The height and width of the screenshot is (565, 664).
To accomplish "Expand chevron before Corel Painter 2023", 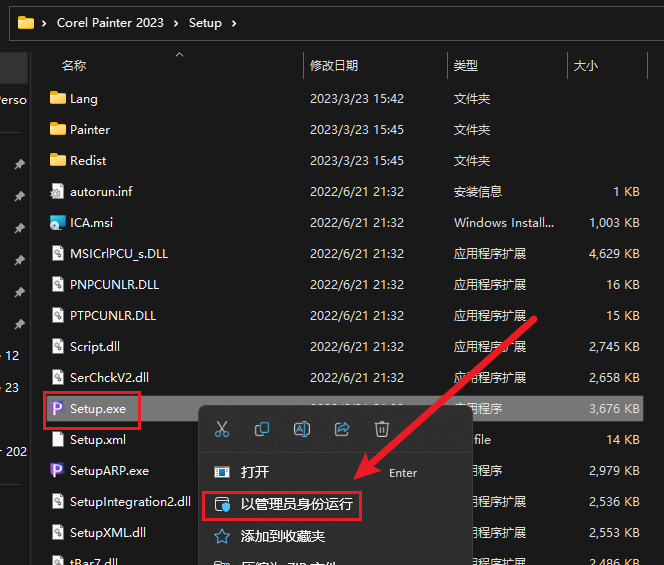I will coord(44,23).
